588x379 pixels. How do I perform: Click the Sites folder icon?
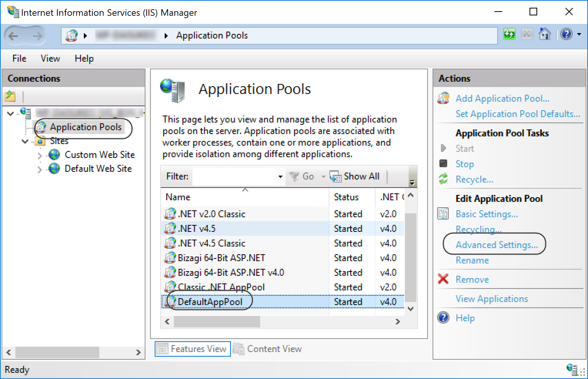40,141
